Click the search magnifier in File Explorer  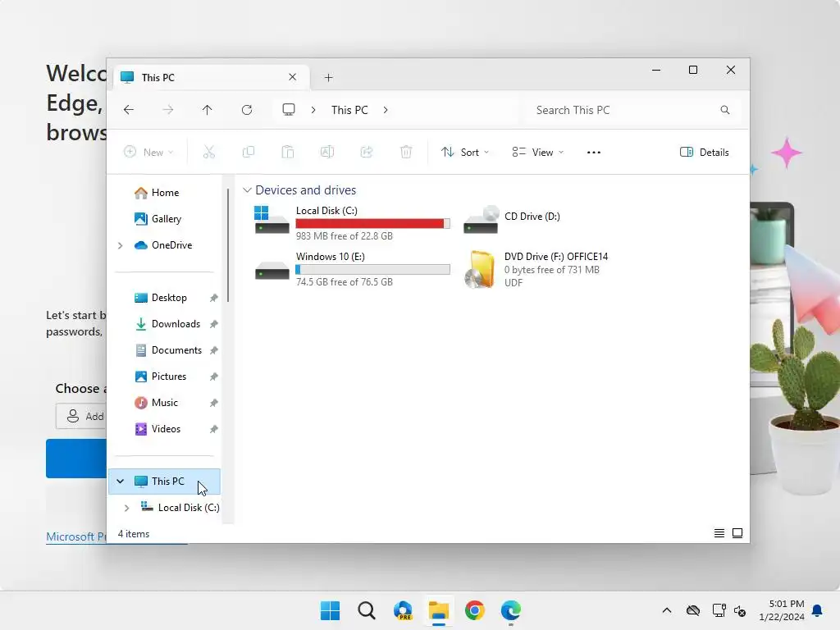pyautogui.click(x=725, y=110)
